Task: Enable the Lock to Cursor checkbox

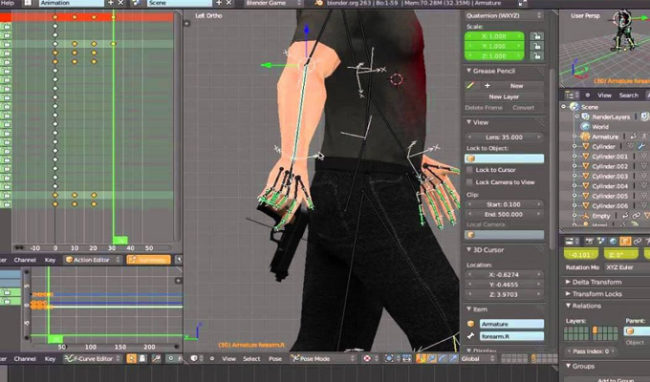Action: pos(469,170)
